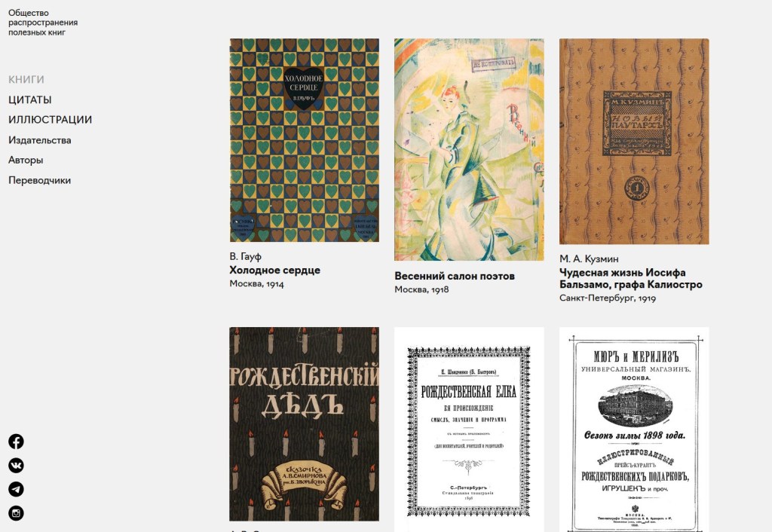Open the Facebook social icon
Viewport: 772px width, 532px height.
[16, 442]
